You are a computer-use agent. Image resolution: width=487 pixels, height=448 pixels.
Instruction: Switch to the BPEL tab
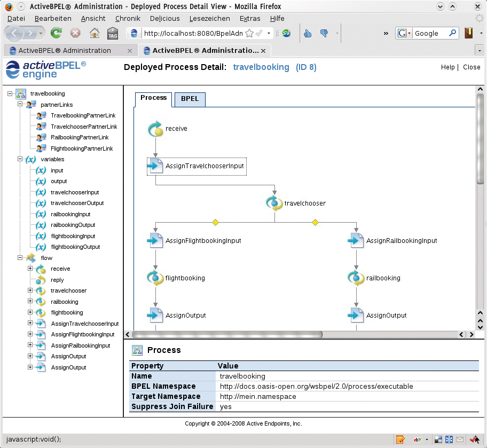(190, 99)
